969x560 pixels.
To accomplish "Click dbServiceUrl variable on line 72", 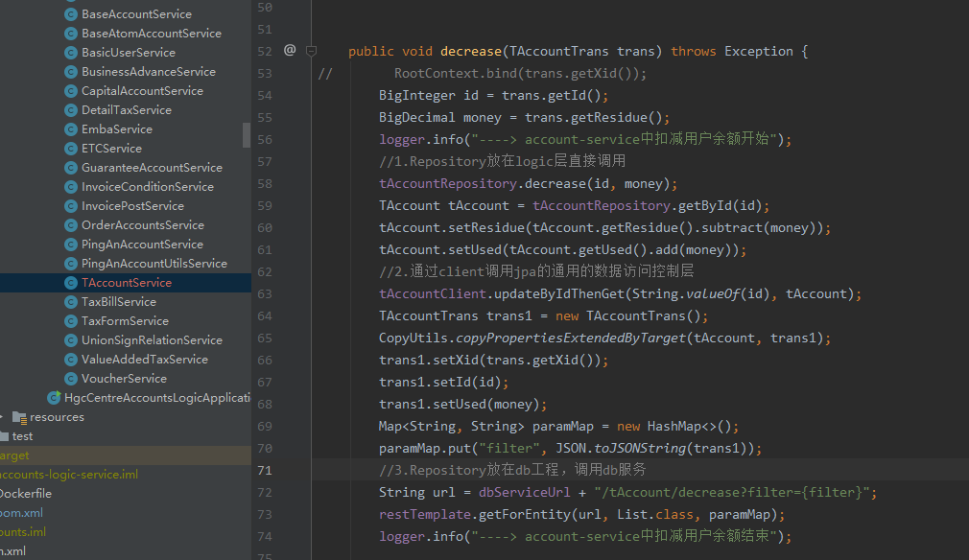I will point(525,492).
